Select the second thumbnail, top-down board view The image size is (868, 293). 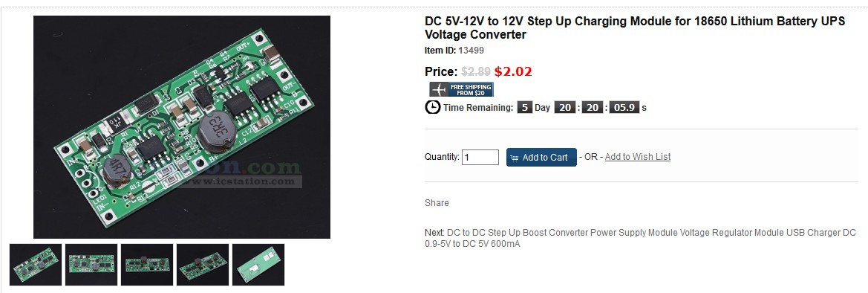[91, 265]
